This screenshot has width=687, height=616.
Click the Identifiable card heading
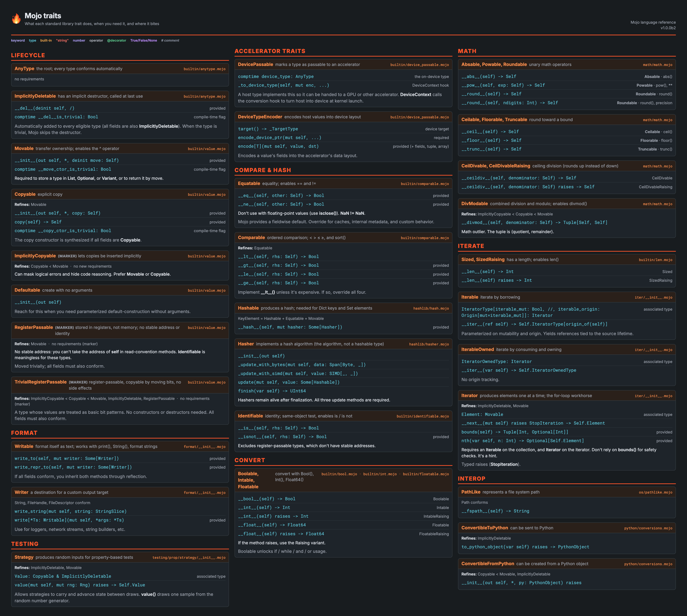[250, 416]
